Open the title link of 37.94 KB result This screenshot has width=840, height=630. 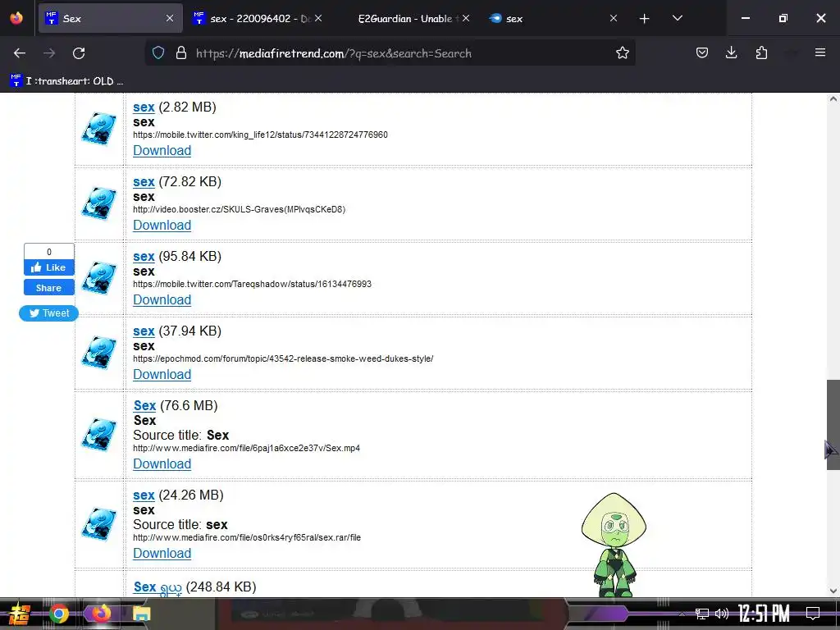(144, 331)
